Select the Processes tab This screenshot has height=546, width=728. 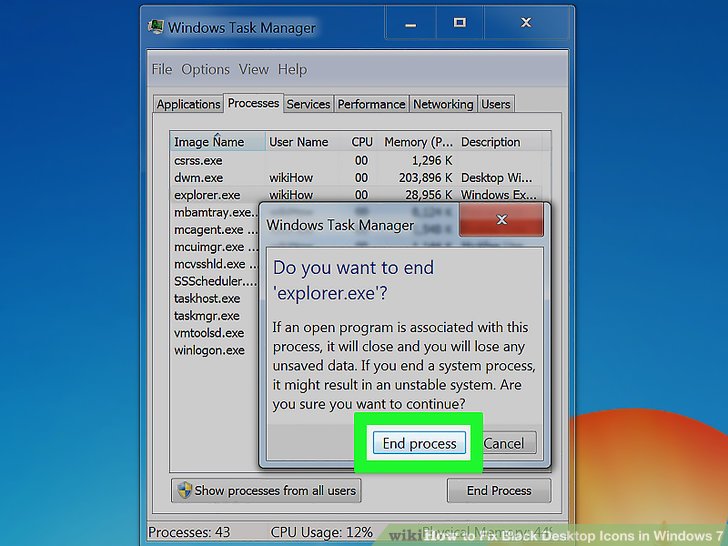point(254,103)
